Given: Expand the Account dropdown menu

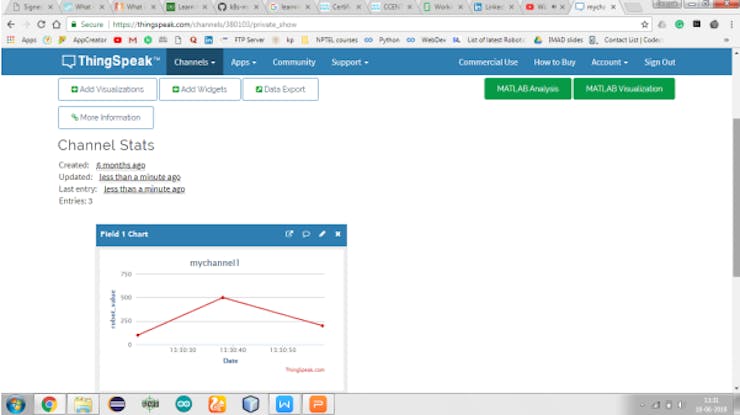Looking at the screenshot, I should click(x=609, y=62).
